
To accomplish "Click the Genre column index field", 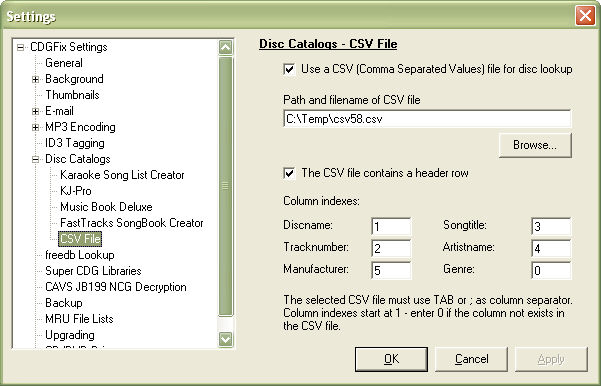I will [551, 270].
